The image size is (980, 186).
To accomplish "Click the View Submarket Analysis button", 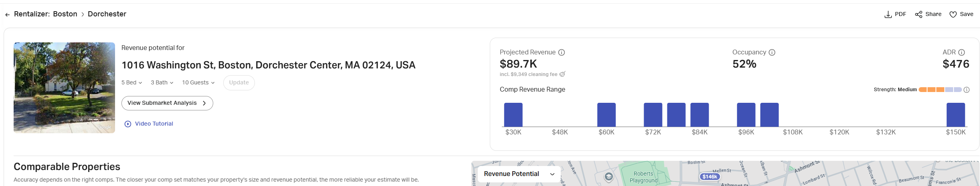I will 167,103.
